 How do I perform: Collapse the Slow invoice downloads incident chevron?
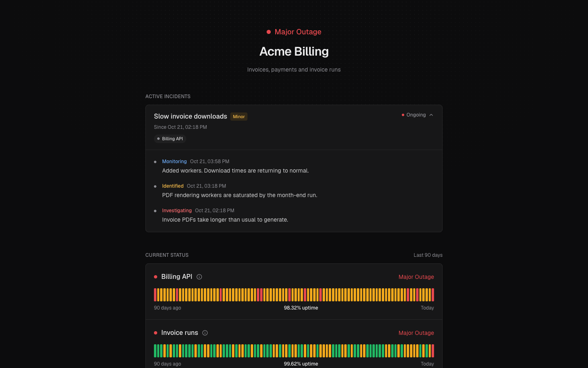pos(431,115)
